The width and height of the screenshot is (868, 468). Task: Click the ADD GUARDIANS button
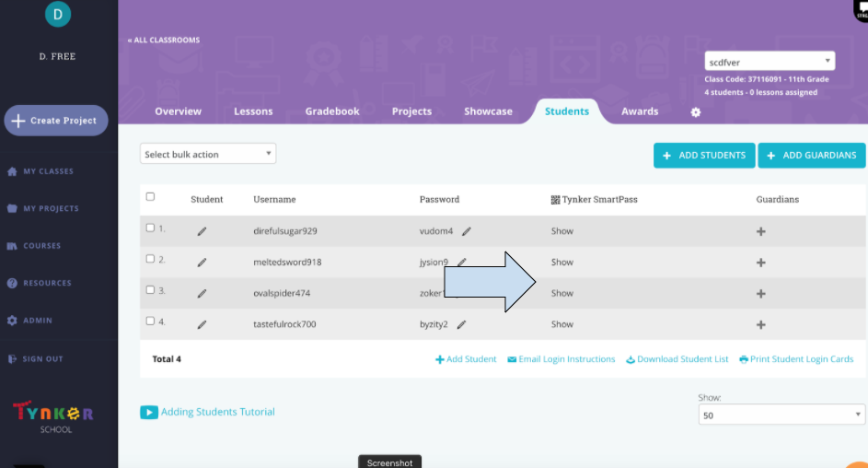click(812, 156)
